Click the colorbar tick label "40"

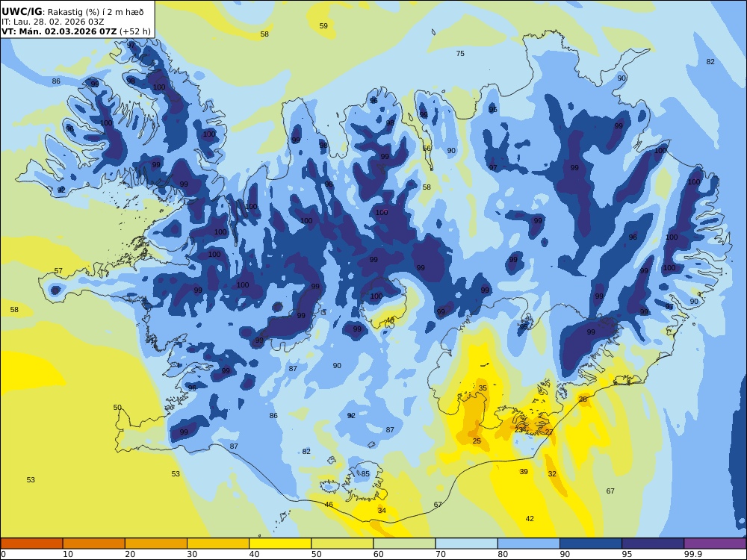[x=255, y=554]
